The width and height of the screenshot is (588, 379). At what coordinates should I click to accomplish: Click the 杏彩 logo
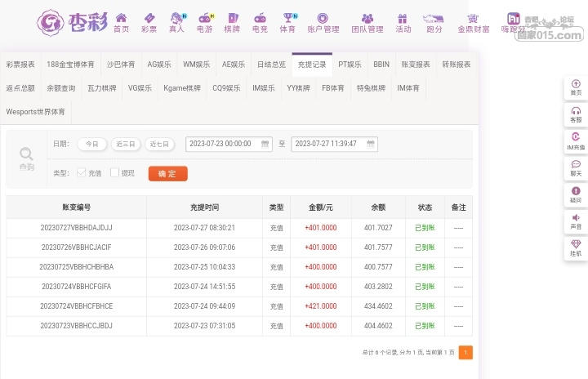tap(72, 23)
